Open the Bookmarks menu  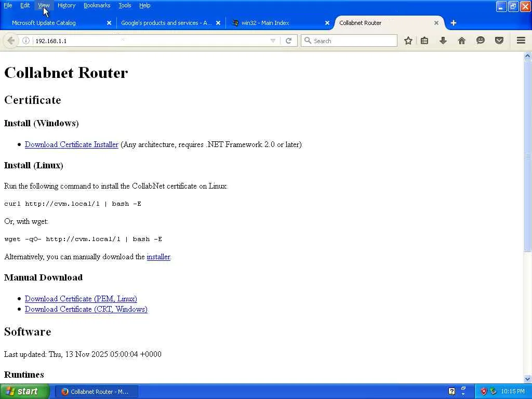[97, 5]
